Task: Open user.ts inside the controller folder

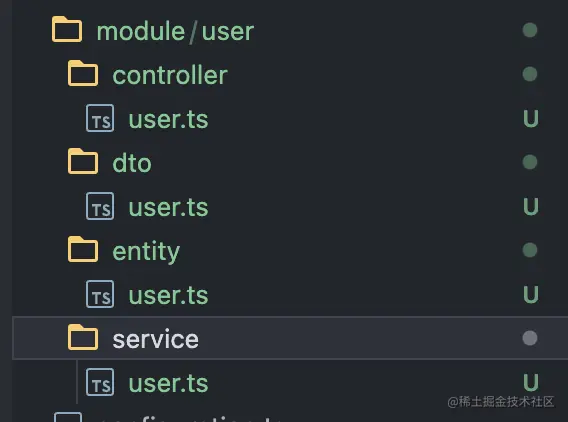Action: (168, 120)
